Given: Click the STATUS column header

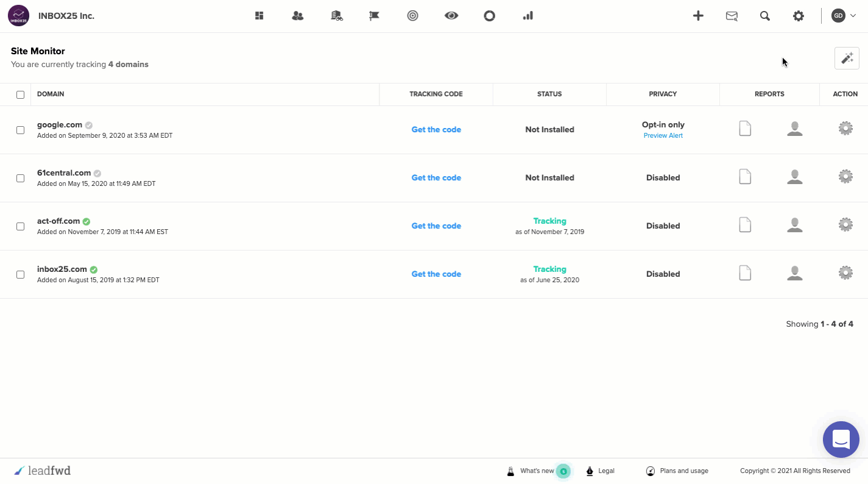Looking at the screenshot, I should [x=549, y=94].
